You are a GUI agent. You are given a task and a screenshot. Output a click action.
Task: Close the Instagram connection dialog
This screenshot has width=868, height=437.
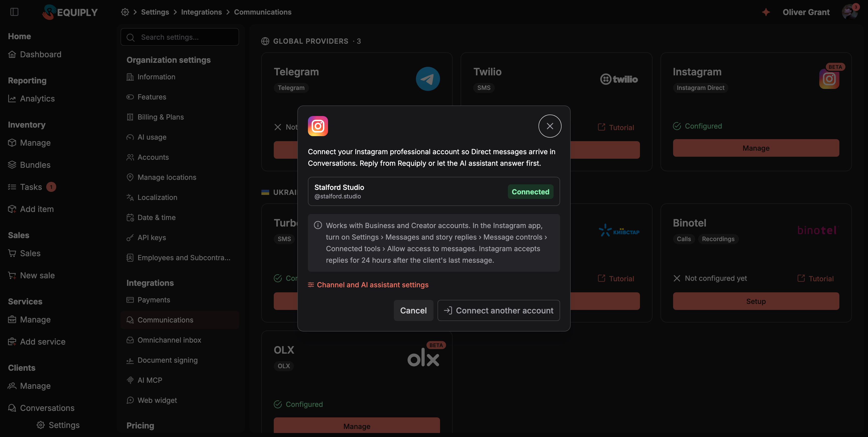[550, 126]
